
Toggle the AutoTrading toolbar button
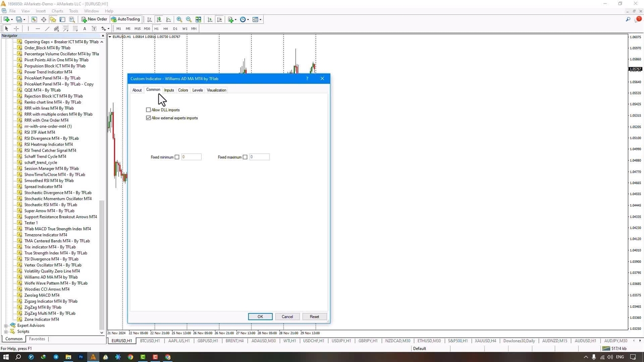pyautogui.click(x=125, y=20)
